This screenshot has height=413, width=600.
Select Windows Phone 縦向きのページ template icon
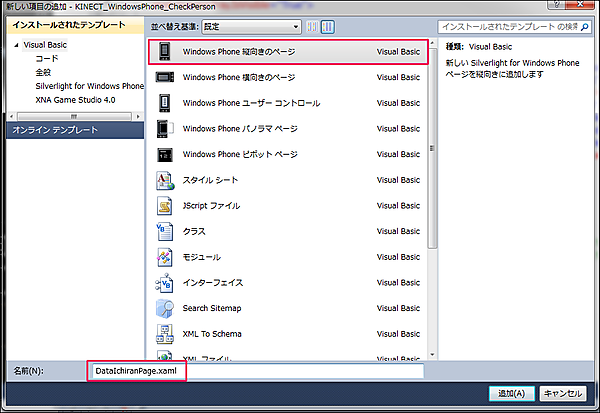[165, 52]
